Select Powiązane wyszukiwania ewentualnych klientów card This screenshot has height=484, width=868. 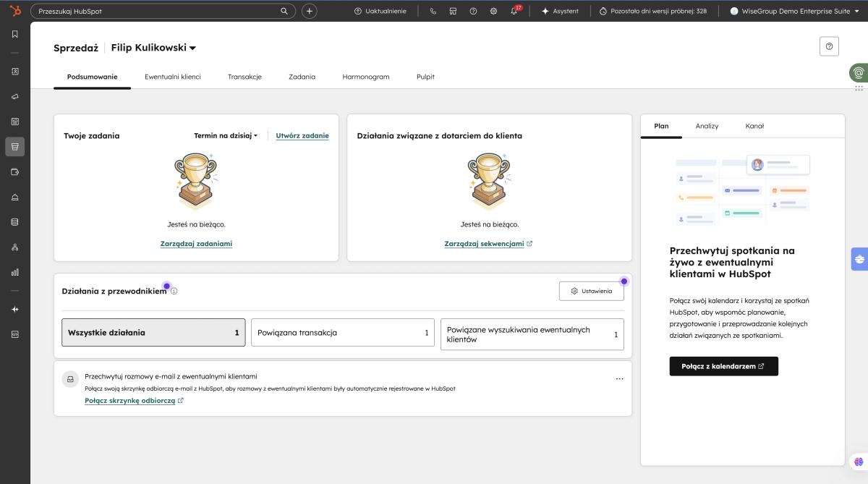532,334
